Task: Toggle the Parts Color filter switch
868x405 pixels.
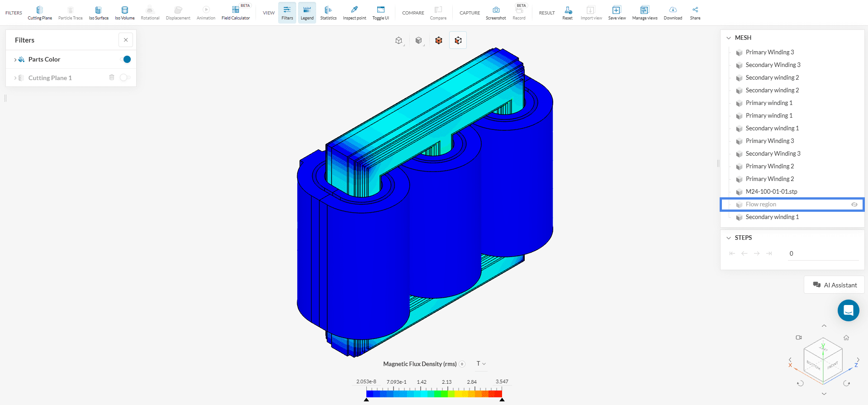Action: [x=126, y=59]
